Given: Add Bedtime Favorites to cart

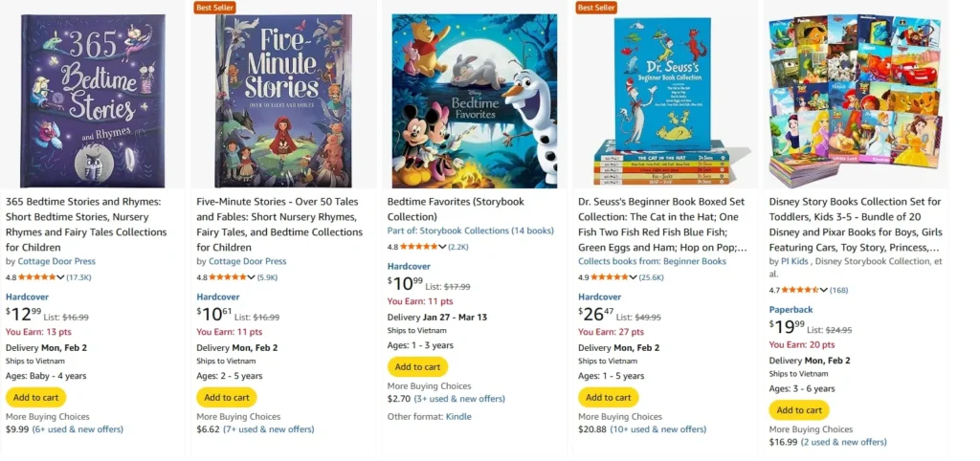Looking at the screenshot, I should pos(417,367).
